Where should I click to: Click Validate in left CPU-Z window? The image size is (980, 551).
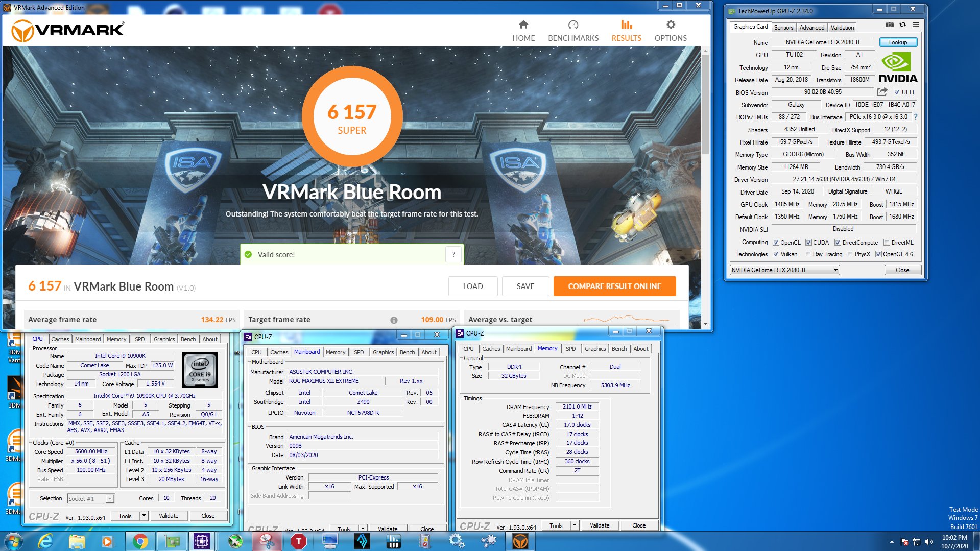click(x=169, y=516)
